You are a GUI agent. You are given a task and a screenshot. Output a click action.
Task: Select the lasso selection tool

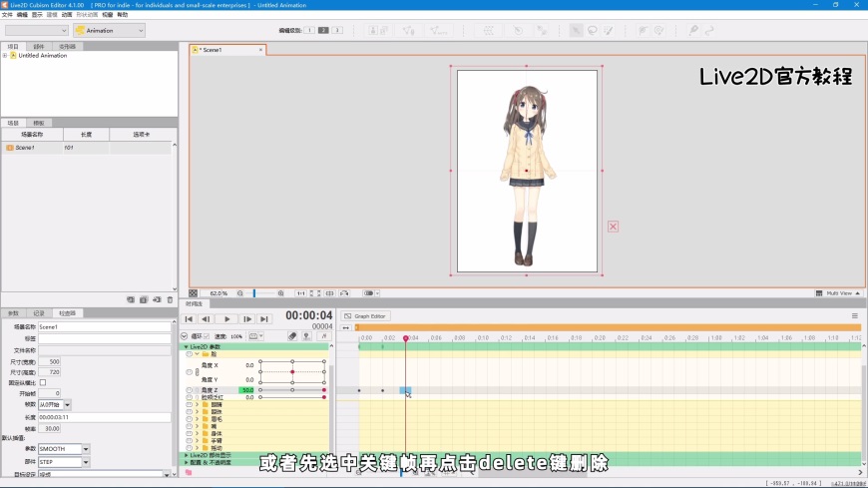(x=593, y=31)
